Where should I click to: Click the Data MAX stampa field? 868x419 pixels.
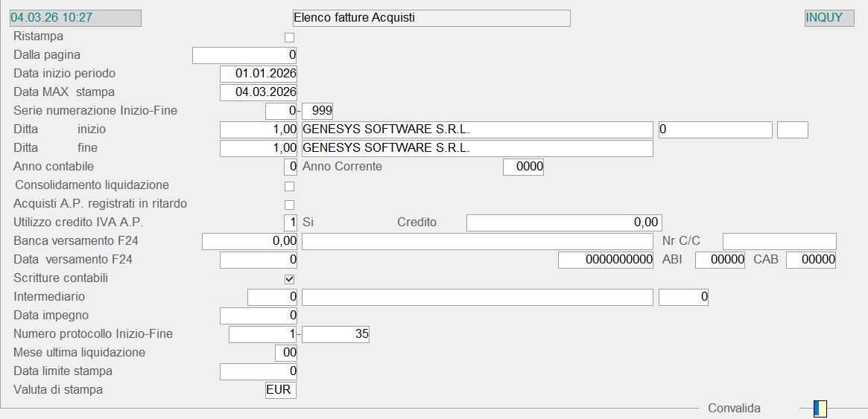tap(259, 92)
